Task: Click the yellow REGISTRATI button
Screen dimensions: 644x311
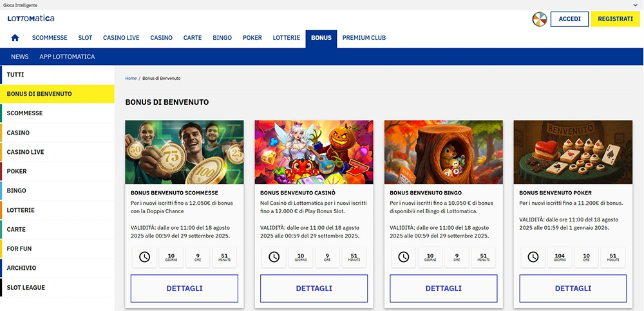Action: [x=615, y=19]
